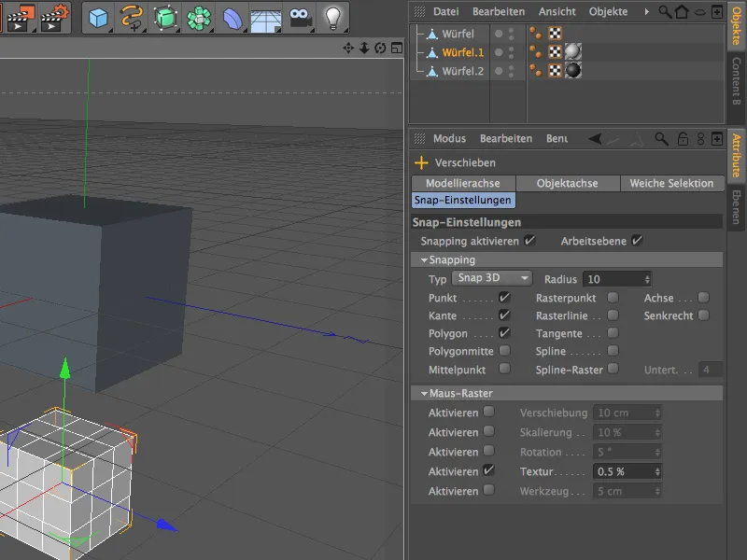Toggle the Rasterpunkt checkbox
This screenshot has width=747, height=560.
[613, 298]
